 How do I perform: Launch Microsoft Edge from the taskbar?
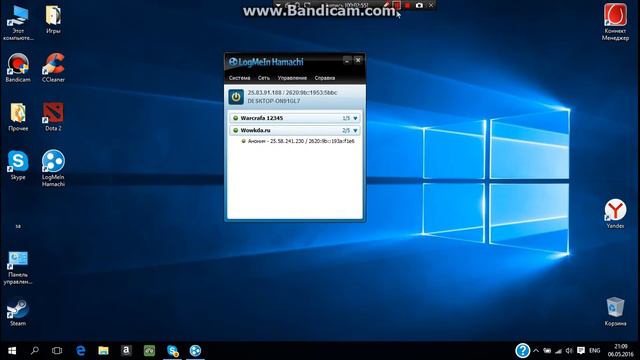pos(81,351)
